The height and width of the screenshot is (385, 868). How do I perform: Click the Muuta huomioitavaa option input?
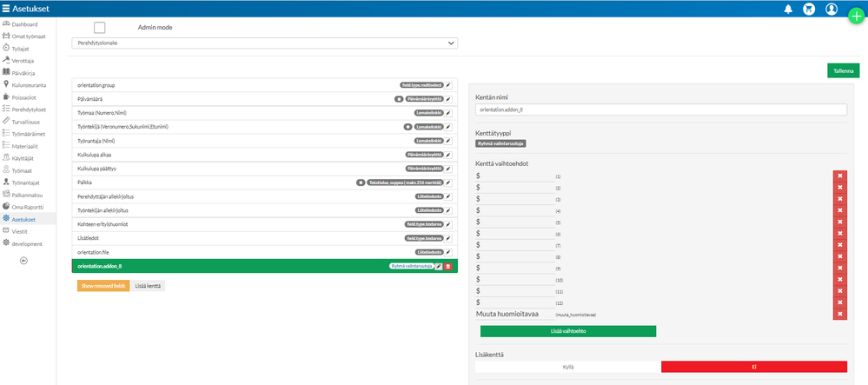click(x=515, y=314)
